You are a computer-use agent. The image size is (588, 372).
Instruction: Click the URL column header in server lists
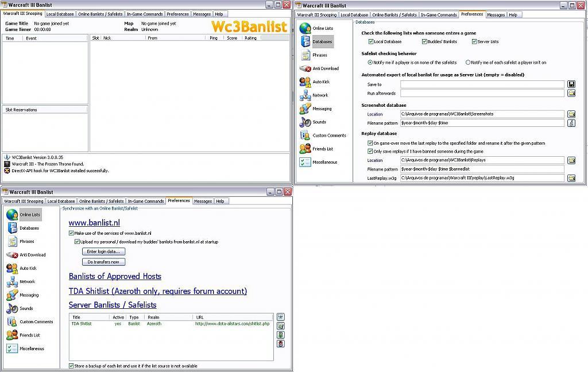233,317
